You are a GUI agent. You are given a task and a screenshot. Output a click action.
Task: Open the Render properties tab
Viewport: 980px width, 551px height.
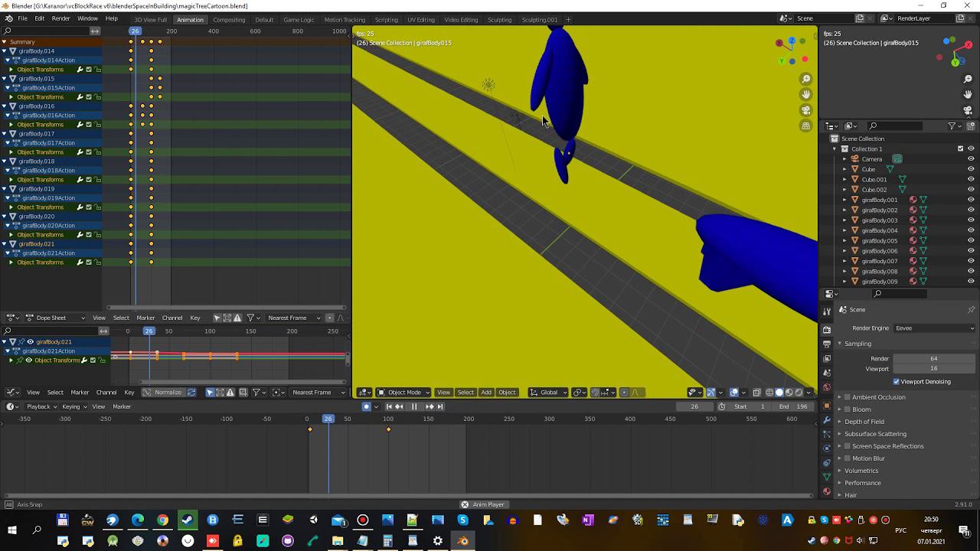(827, 329)
